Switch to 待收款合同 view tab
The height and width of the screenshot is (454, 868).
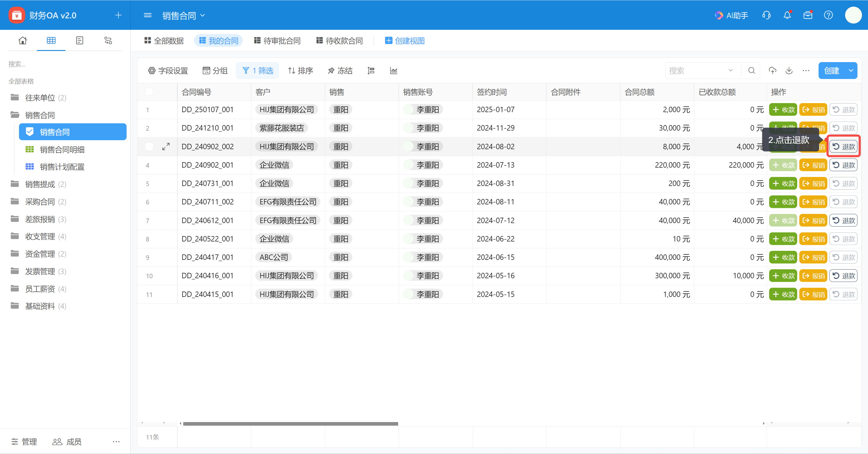pos(339,41)
